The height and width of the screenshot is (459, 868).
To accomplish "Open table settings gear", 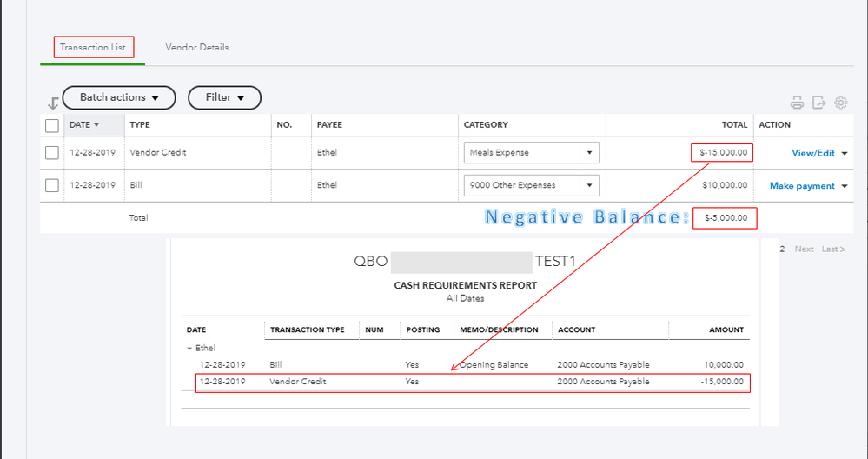I will 841,103.
